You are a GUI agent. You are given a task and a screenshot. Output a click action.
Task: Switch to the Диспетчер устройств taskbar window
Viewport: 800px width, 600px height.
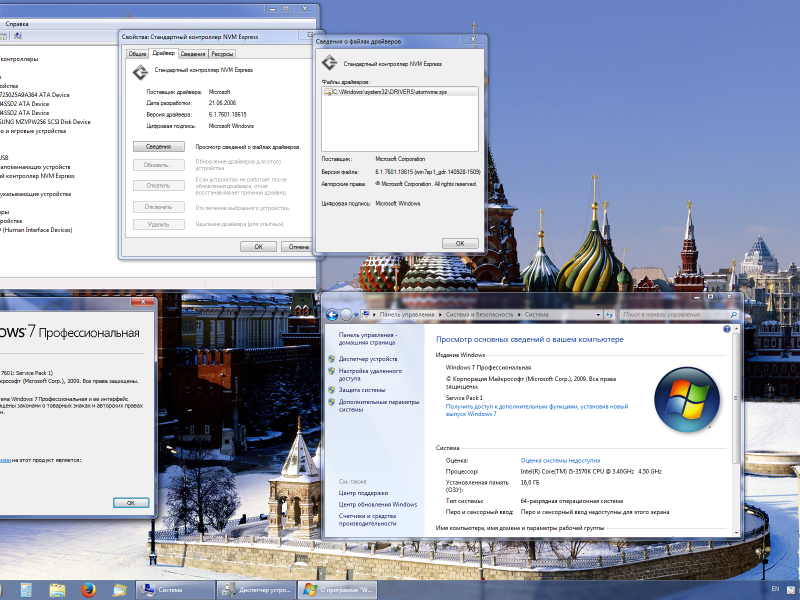pos(256,590)
